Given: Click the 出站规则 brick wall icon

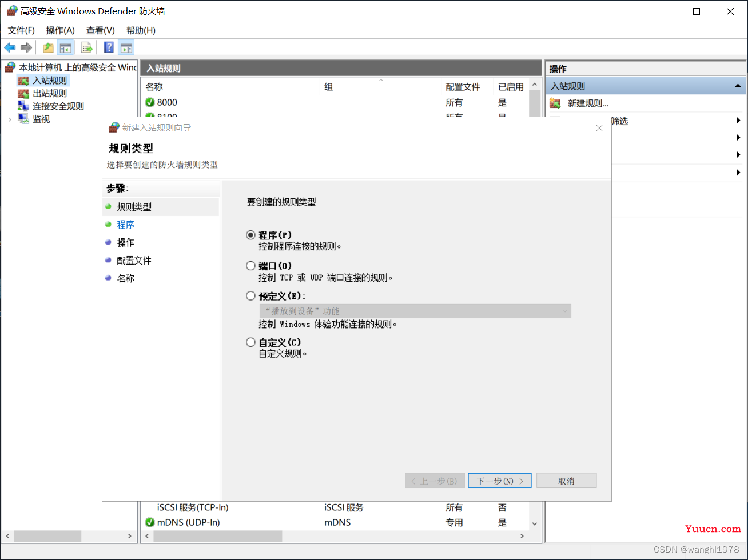Looking at the screenshot, I should (x=23, y=93).
